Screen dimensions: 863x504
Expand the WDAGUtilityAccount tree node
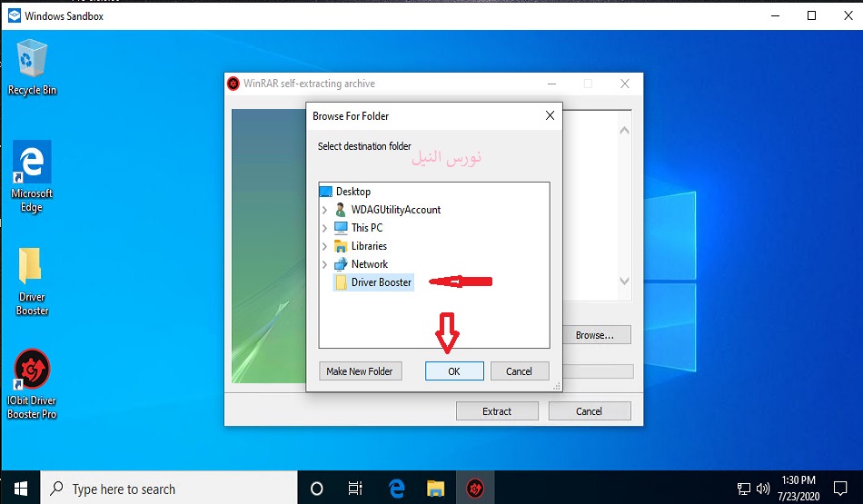coord(325,210)
